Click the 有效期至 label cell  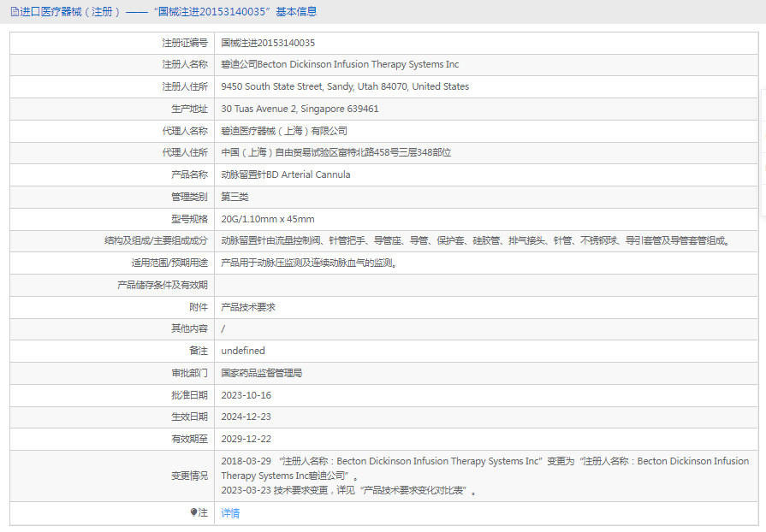112,439
